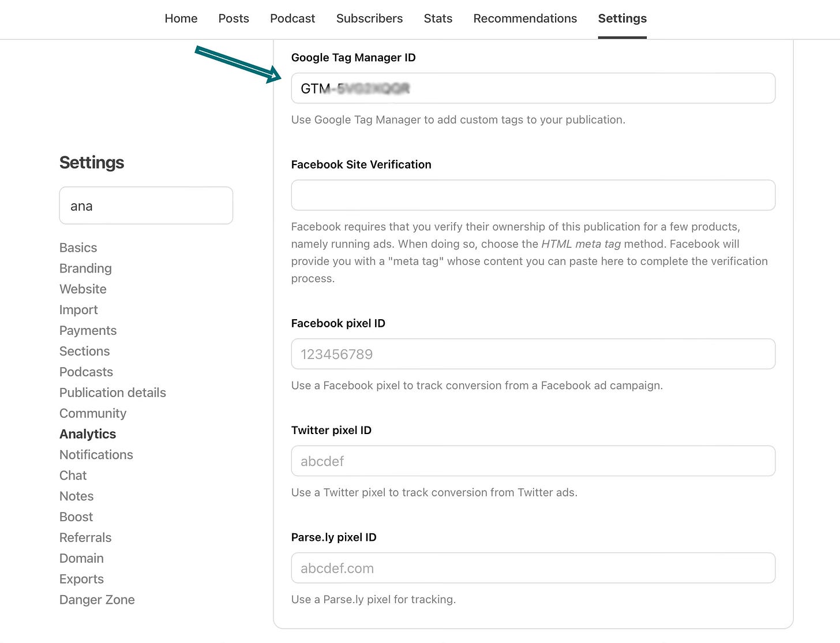Open the Recommendations tab
Viewport: 840px width, 643px height.
coord(524,18)
